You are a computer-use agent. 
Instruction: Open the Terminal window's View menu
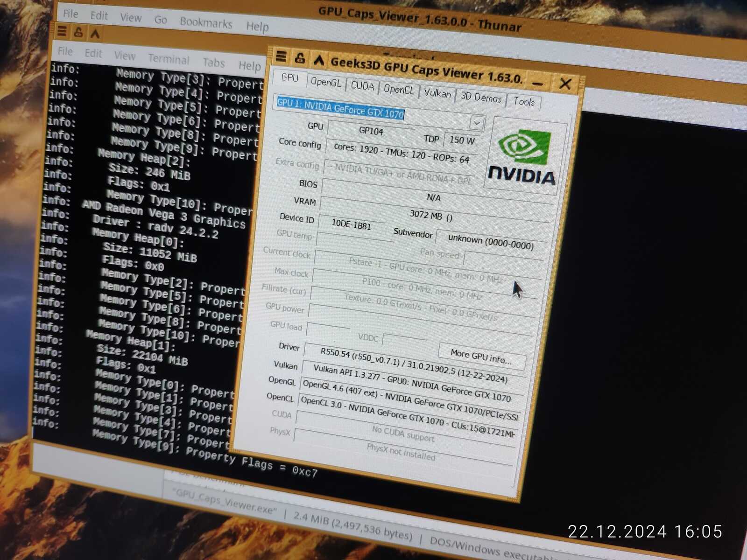pyautogui.click(x=125, y=56)
